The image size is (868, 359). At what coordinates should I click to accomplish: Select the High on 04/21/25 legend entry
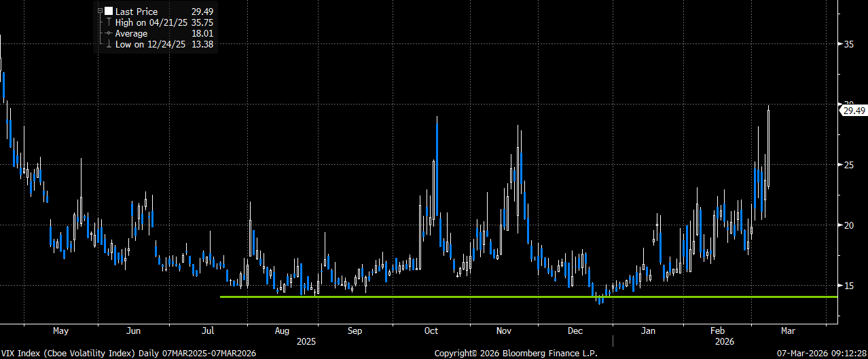click(x=147, y=22)
